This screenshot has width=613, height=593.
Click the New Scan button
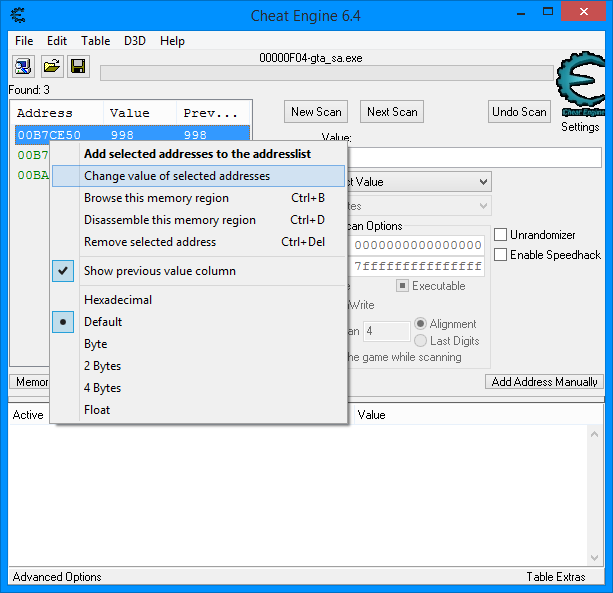[x=316, y=112]
